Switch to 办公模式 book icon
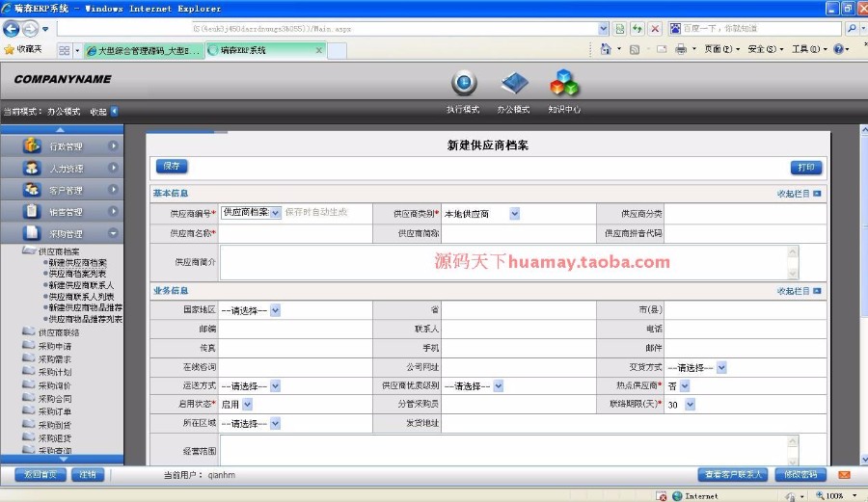868x502 pixels. 514,84
